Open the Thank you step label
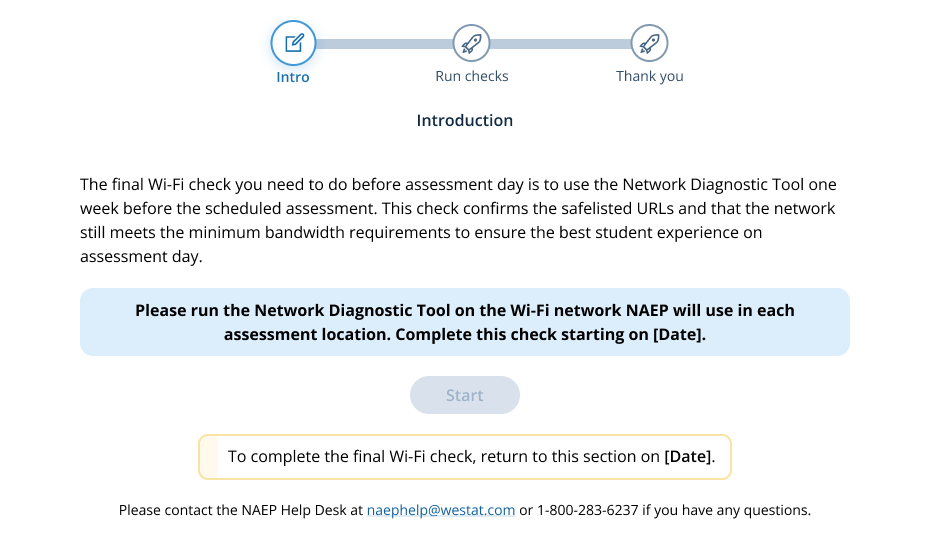Image resolution: width=944 pixels, height=560 pixels. (x=650, y=76)
